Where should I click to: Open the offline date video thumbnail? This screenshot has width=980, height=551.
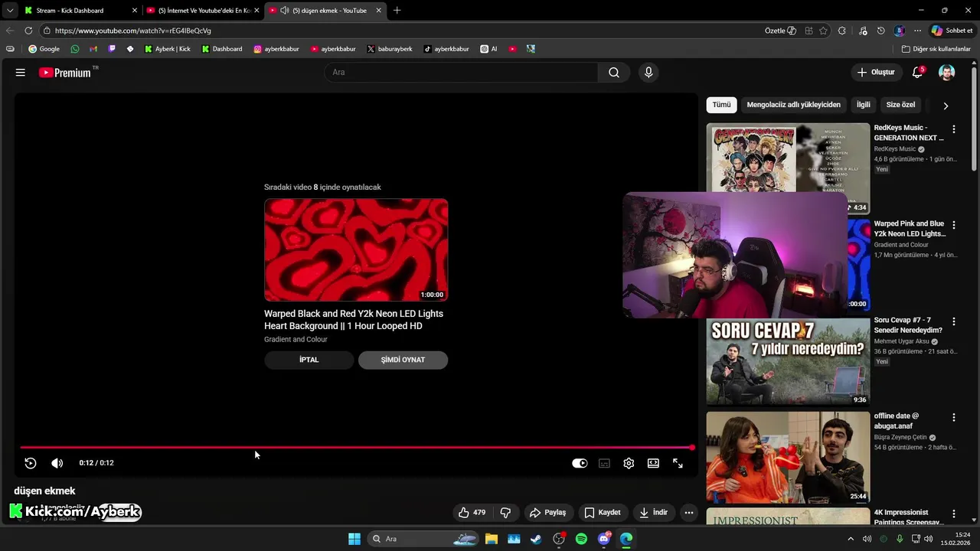tap(788, 458)
